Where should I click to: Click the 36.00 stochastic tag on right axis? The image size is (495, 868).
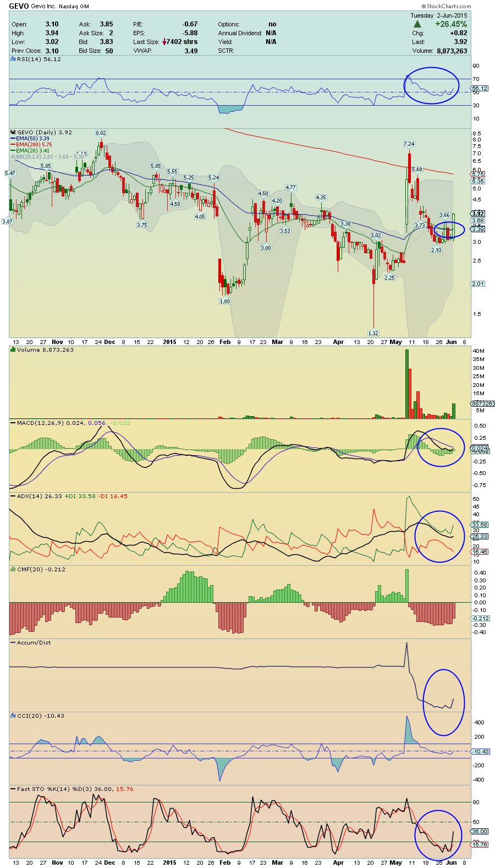pos(480,831)
